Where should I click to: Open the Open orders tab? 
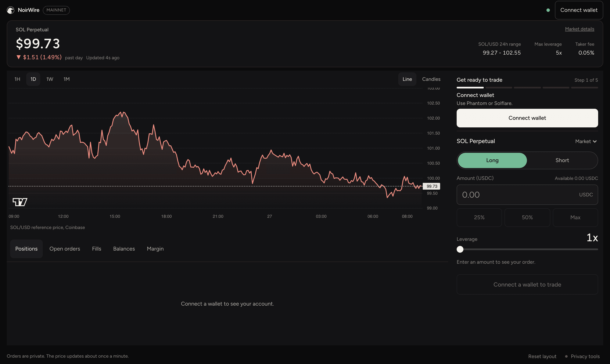click(65, 249)
